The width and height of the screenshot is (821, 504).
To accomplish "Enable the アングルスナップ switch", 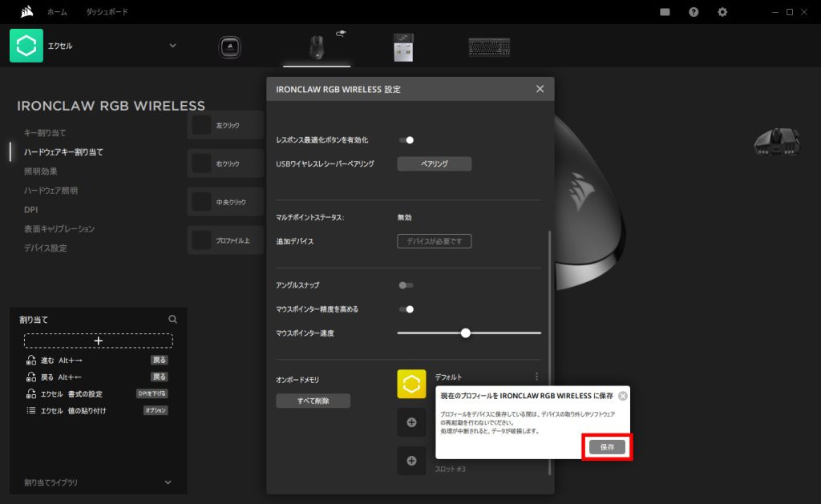I will pos(406,285).
